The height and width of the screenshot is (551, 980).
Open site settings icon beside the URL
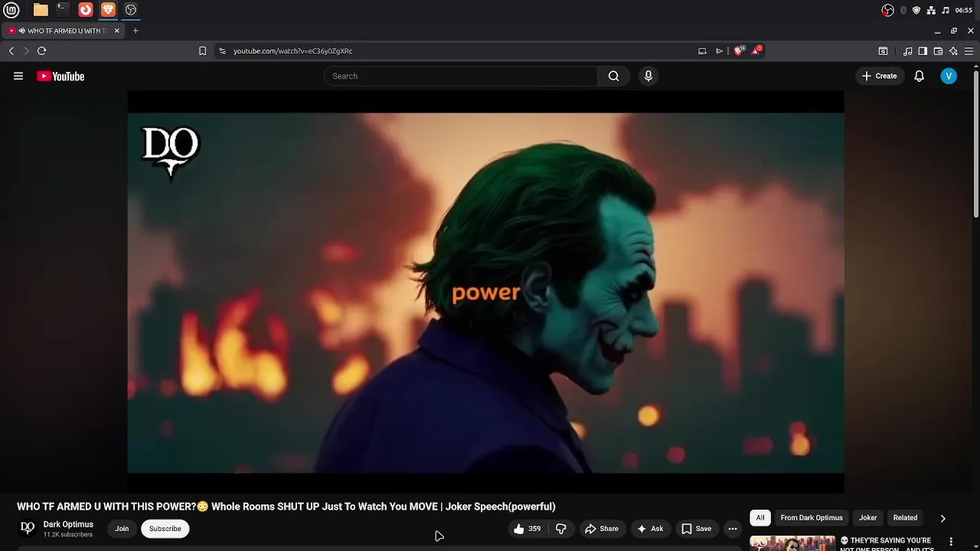click(222, 51)
